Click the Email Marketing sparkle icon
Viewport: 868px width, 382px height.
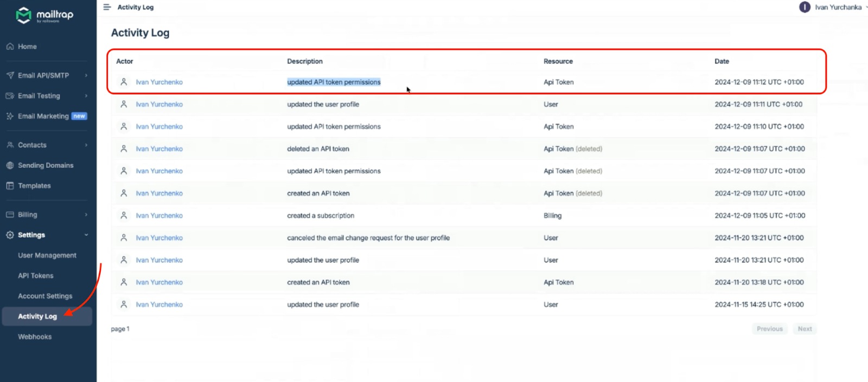pyautogui.click(x=10, y=116)
